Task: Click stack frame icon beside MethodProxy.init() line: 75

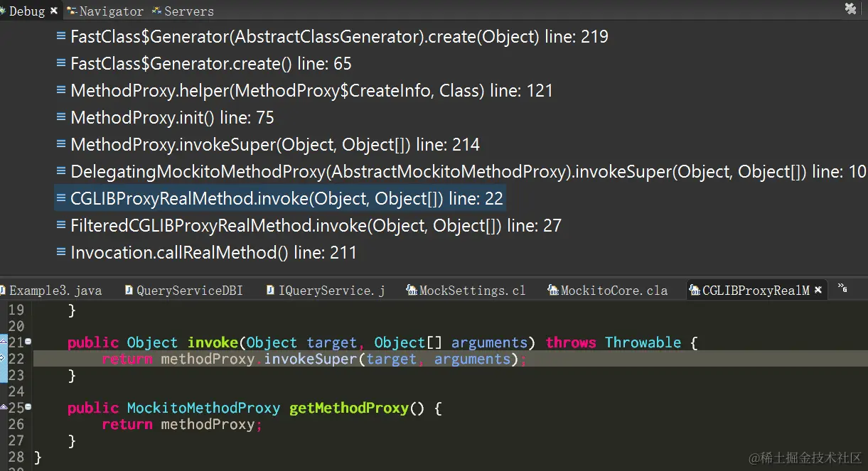Action: coord(61,118)
